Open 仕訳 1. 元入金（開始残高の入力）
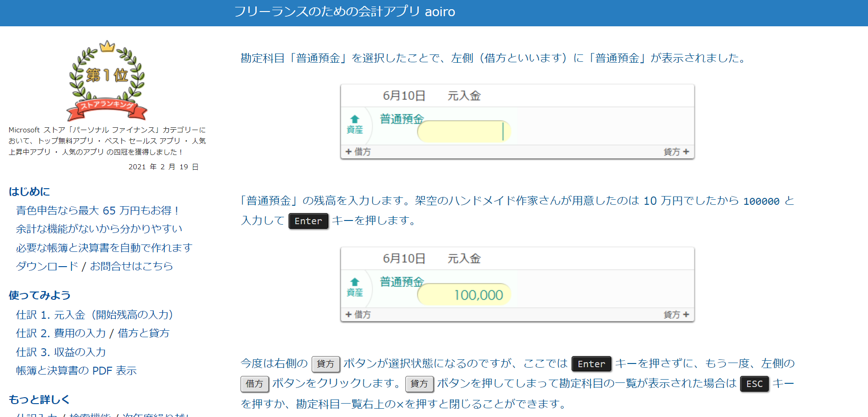 (x=94, y=315)
